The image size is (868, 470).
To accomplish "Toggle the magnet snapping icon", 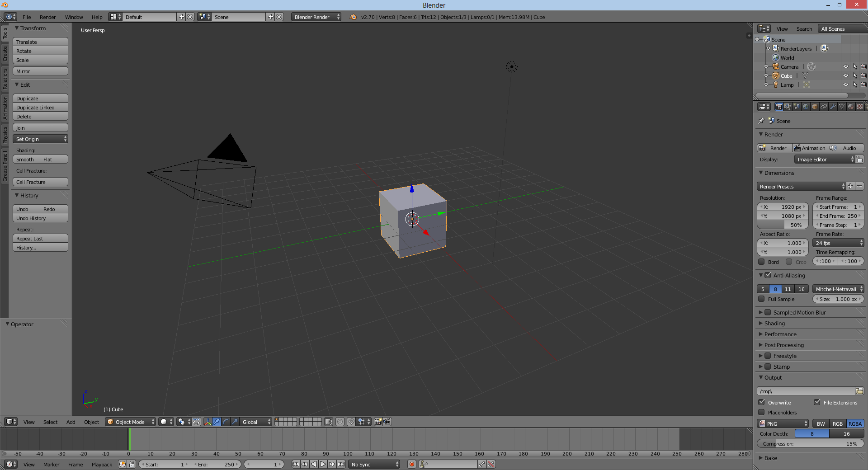I will tap(352, 422).
